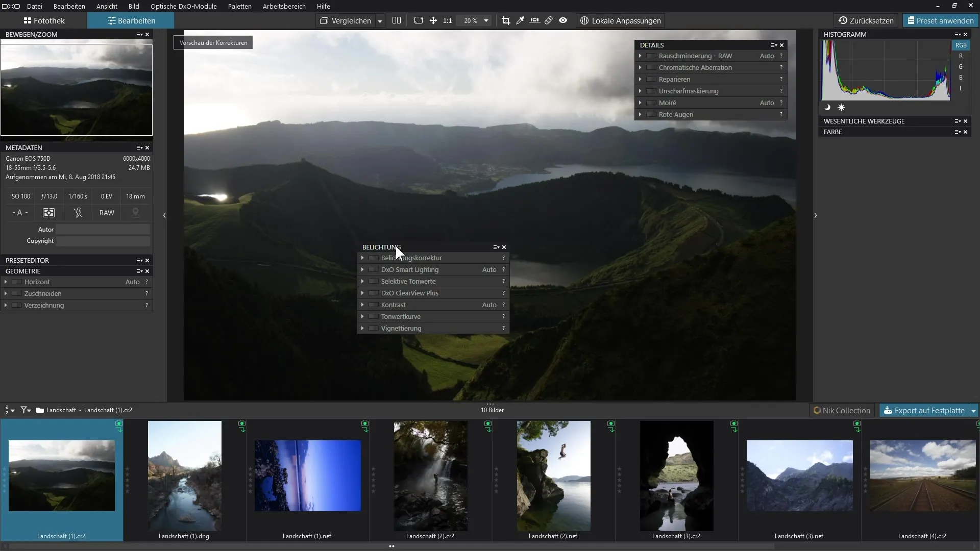The width and height of the screenshot is (980, 551).
Task: Enable DxO ClearView Plus switch
Action: 374,293
